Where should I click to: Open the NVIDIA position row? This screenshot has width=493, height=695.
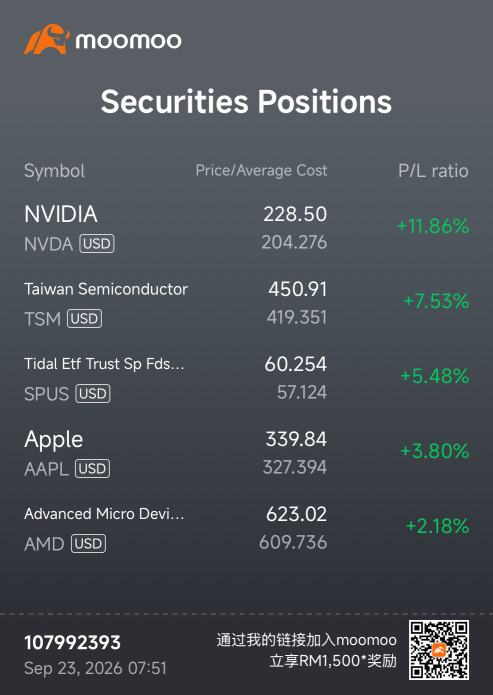coord(246,228)
